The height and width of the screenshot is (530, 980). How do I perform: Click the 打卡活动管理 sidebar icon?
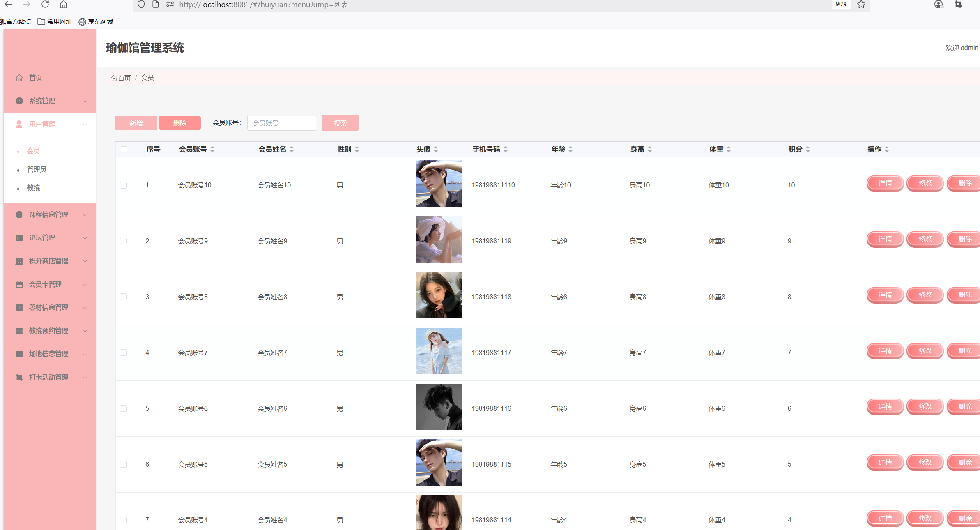(x=19, y=377)
